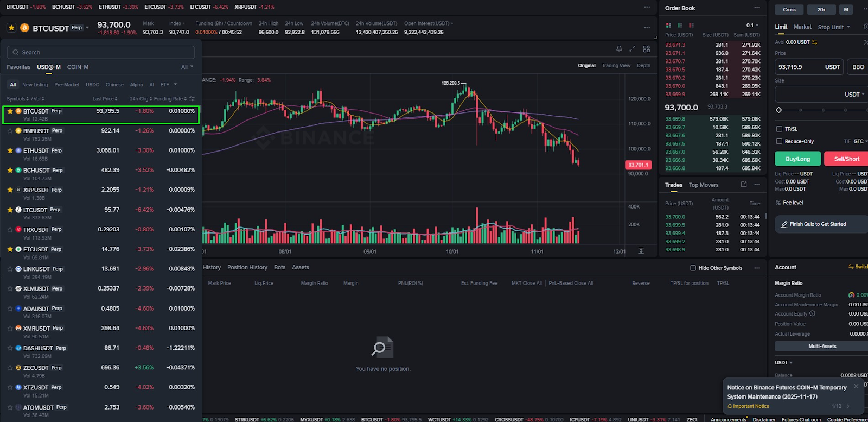Click Finish Quiz to Get Started

point(822,224)
